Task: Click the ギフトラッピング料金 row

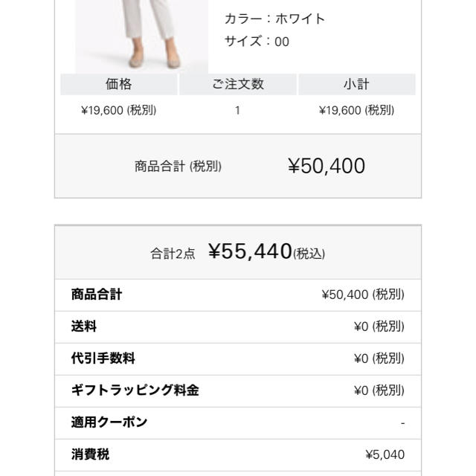Action: click(x=238, y=391)
